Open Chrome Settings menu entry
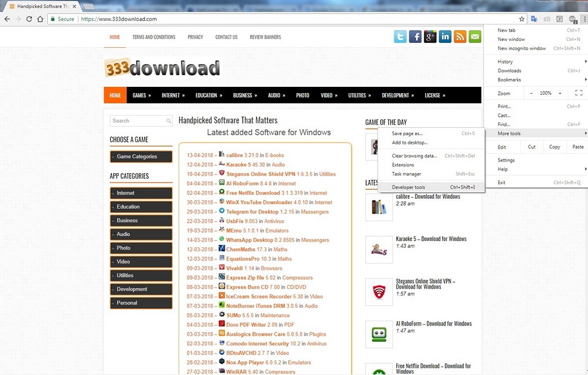Image resolution: width=588 pixels, height=375 pixels. (536, 160)
